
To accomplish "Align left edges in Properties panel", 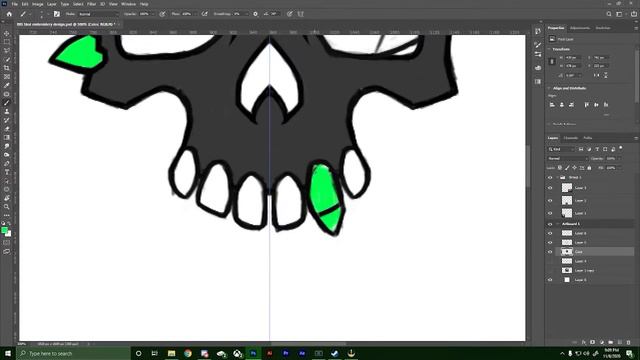I will (552, 105).
